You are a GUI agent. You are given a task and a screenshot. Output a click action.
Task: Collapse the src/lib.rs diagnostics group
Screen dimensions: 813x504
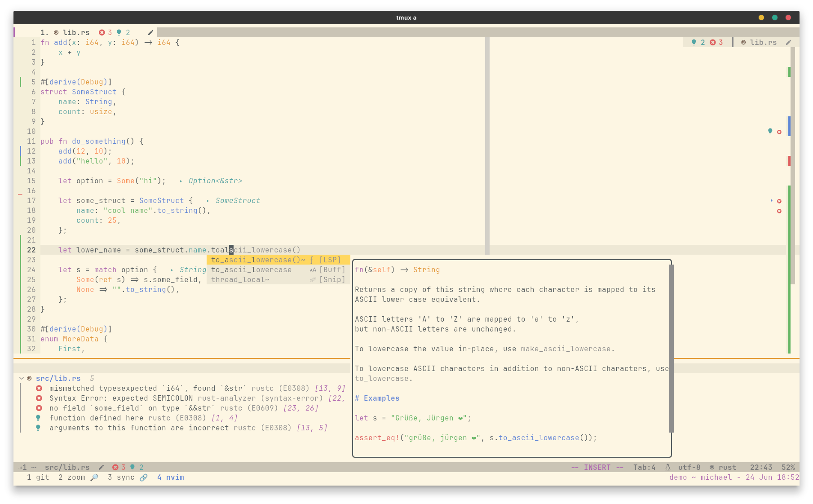click(22, 378)
